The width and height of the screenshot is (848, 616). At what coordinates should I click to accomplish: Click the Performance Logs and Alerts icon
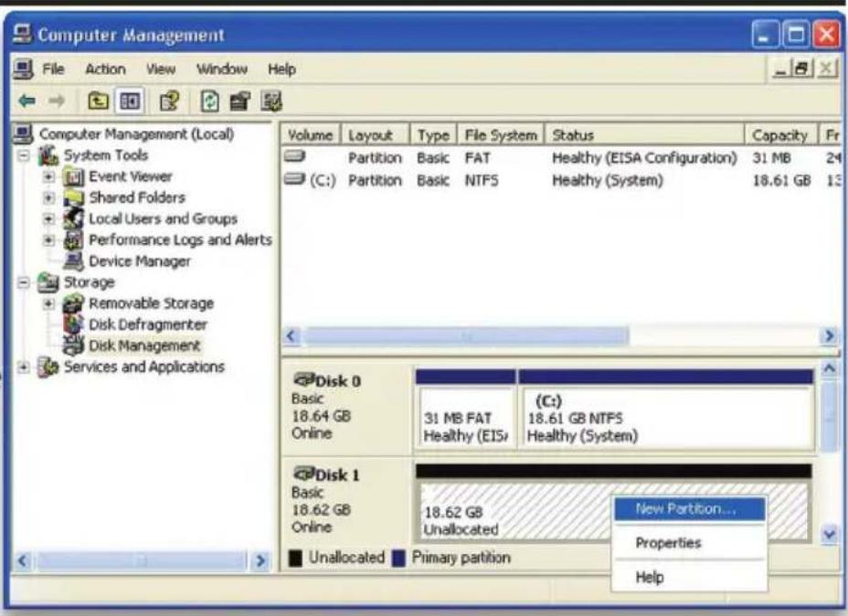(x=73, y=239)
